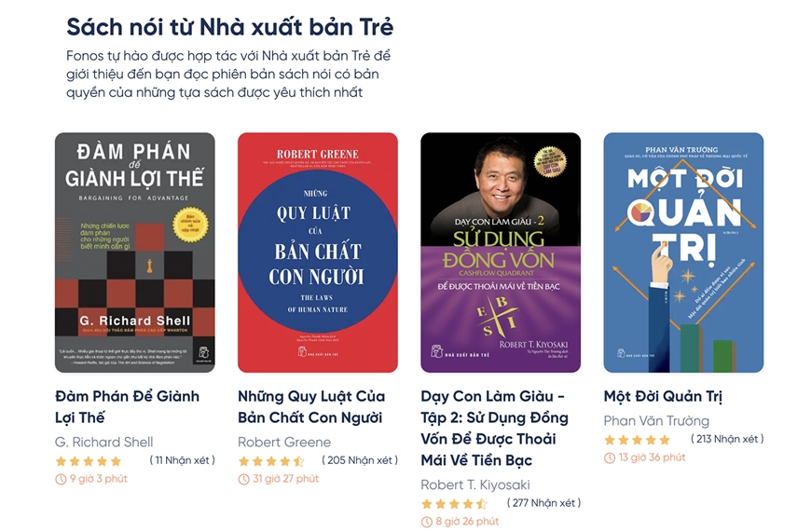Open the Đàm Phán Để Giành Lợi Thế cover
The width and height of the screenshot is (811, 532).
click(135, 252)
